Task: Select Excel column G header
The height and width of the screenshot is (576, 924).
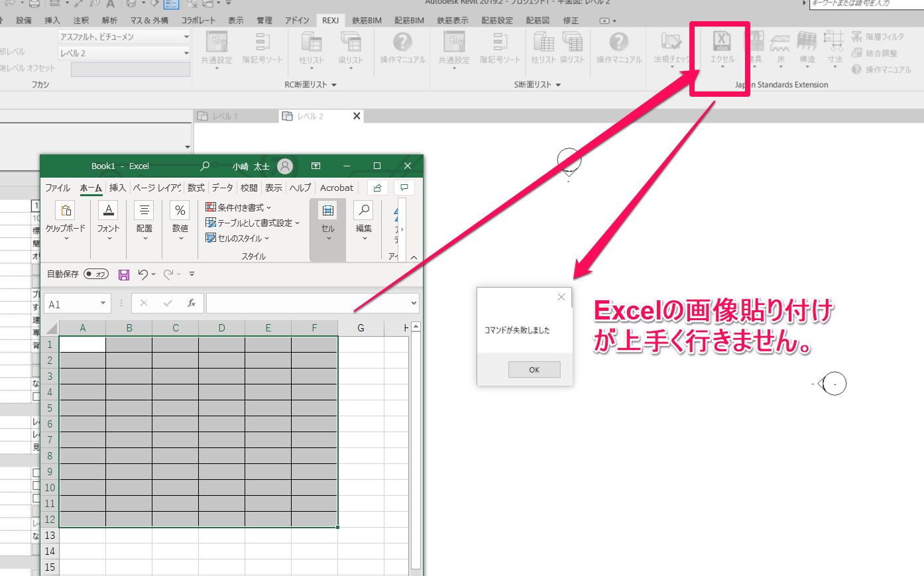Action: (x=361, y=327)
